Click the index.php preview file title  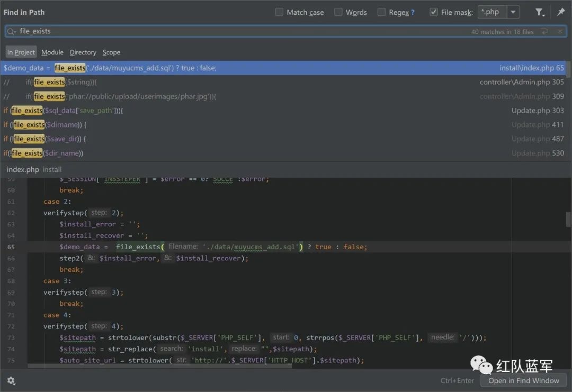[23, 169]
